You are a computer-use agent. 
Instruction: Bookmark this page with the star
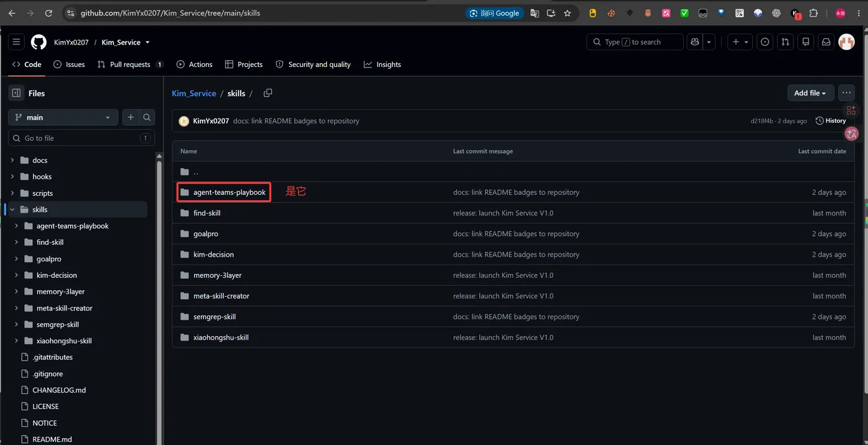567,13
